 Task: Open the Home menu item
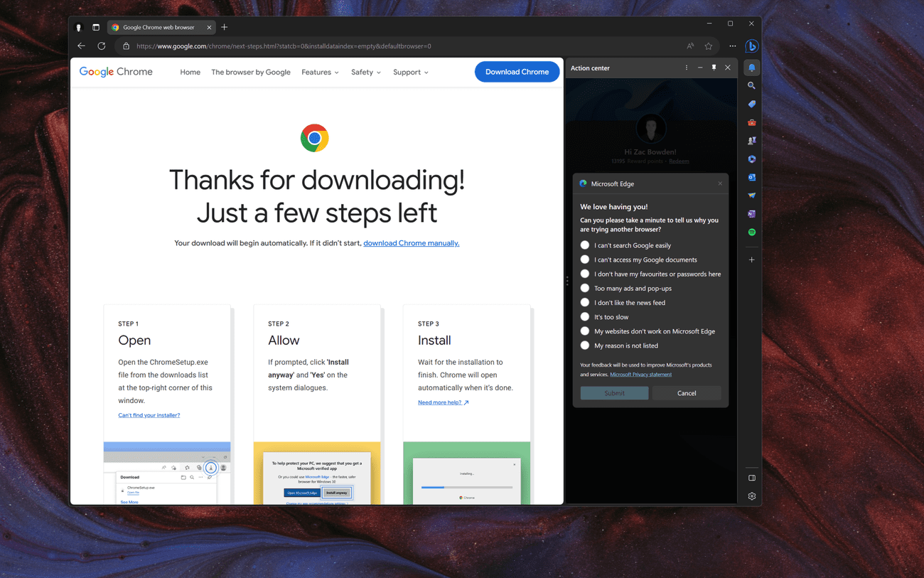190,72
